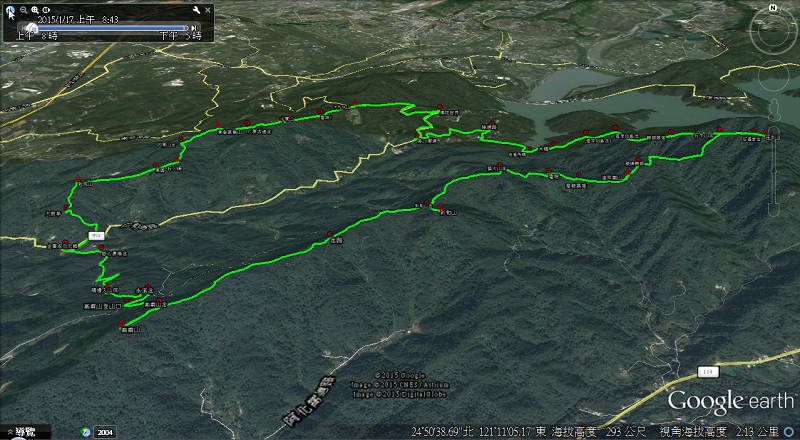Click the 2004 historical imagery year button
Viewport: 800px width, 440px height.
tap(105, 432)
